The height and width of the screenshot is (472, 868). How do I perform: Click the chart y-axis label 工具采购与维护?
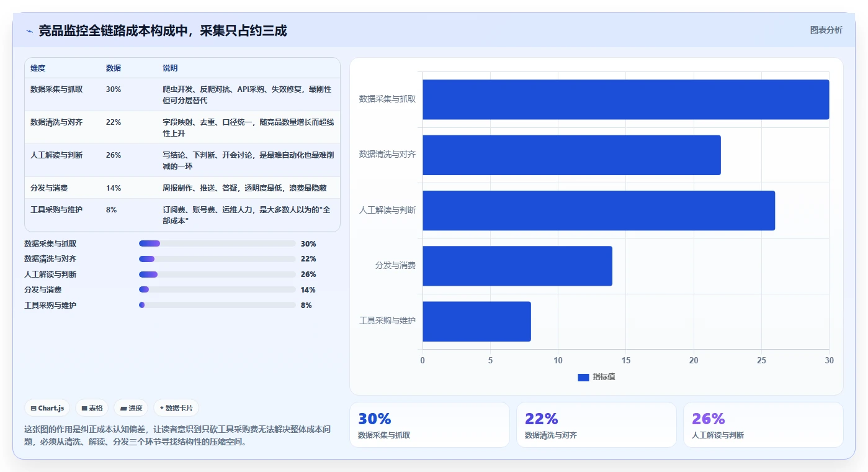pyautogui.click(x=387, y=320)
